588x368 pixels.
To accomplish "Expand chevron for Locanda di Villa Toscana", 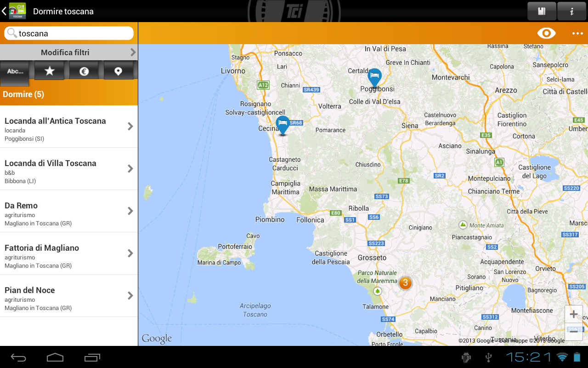I will click(130, 168).
